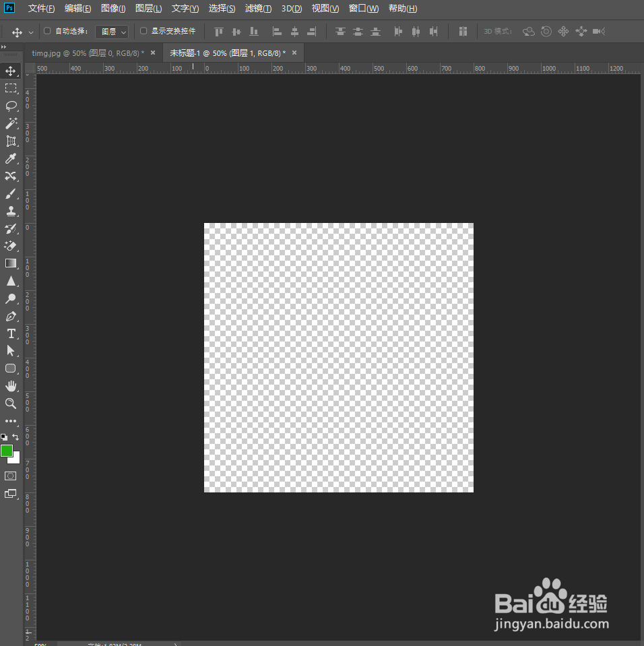
Task: Click align top edges icon
Action: pyautogui.click(x=219, y=31)
